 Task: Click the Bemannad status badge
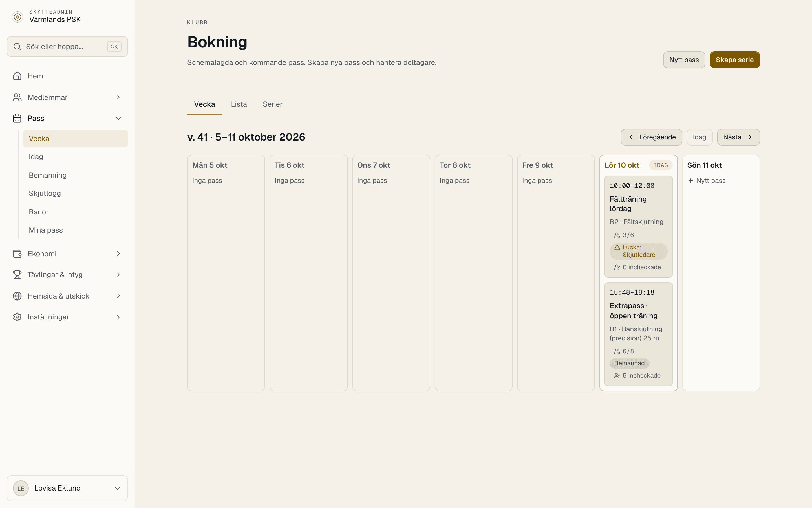(x=629, y=363)
